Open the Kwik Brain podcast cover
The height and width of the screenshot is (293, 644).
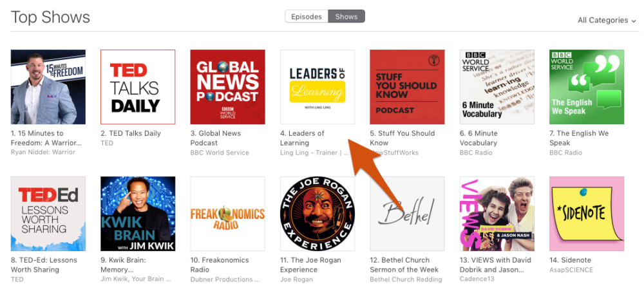[138, 214]
